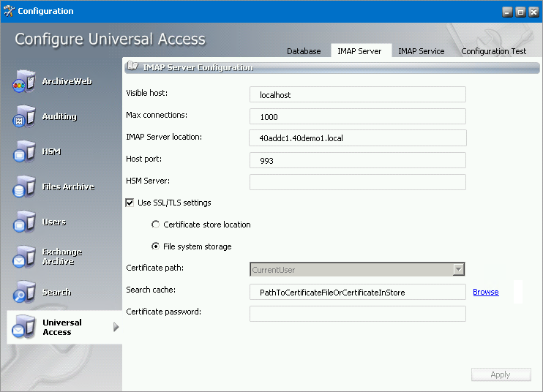Select Certificate store location radio button
Image resolution: width=543 pixels, height=392 pixels.
coord(155,225)
